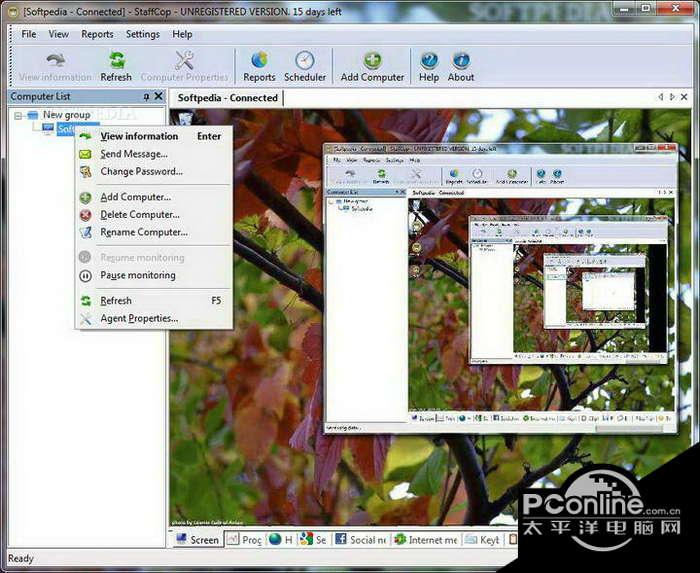This screenshot has width=700, height=573.
Task: Open the Help menu
Action: 182,34
